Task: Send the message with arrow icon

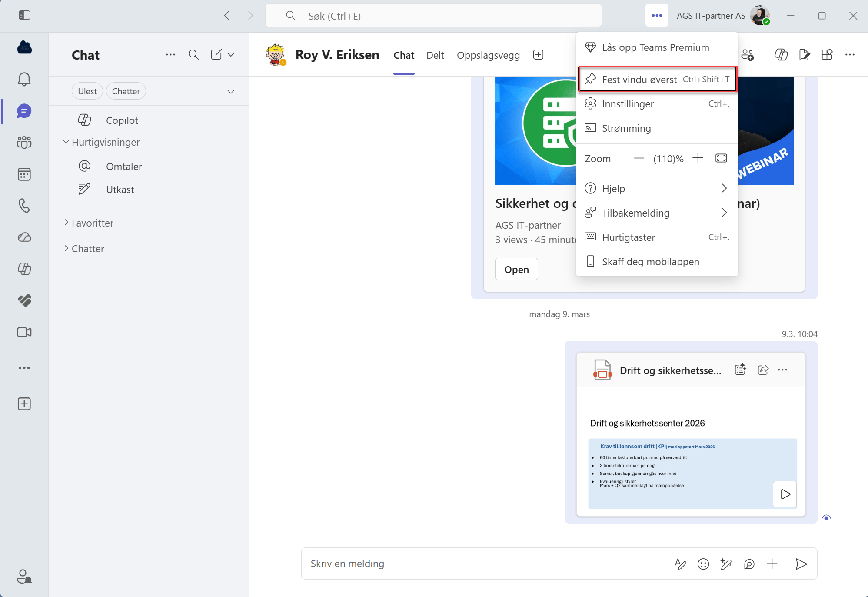Action: [x=801, y=564]
